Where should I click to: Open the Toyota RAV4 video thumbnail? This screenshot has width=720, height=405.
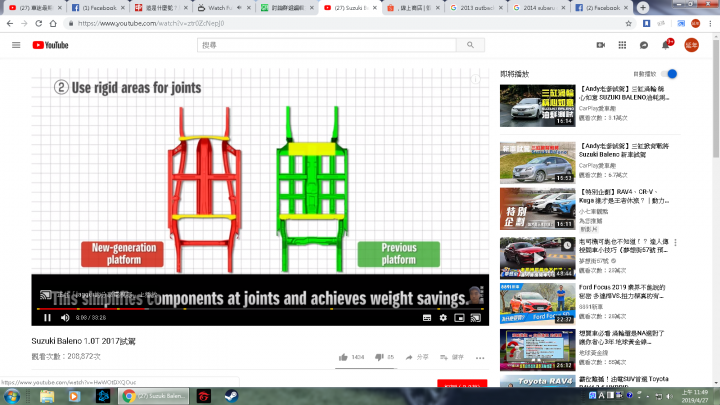(x=538, y=381)
